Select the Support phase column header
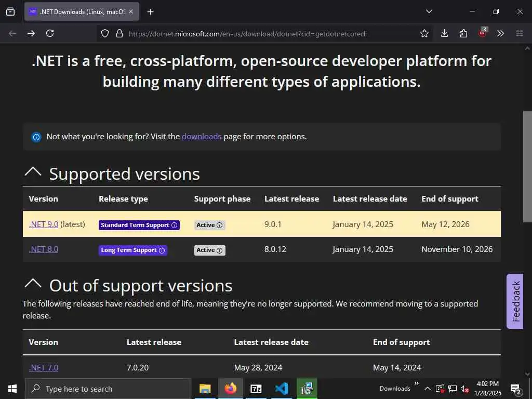The image size is (532, 399). pyautogui.click(x=222, y=199)
